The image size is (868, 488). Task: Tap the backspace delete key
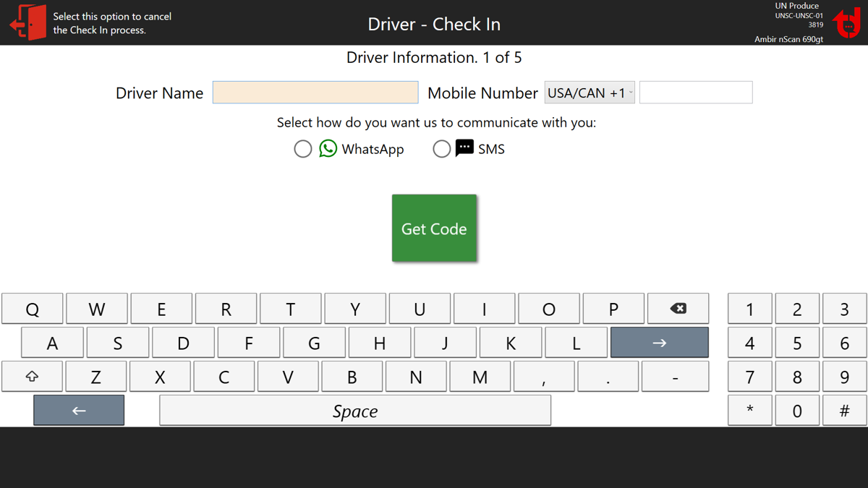point(678,309)
